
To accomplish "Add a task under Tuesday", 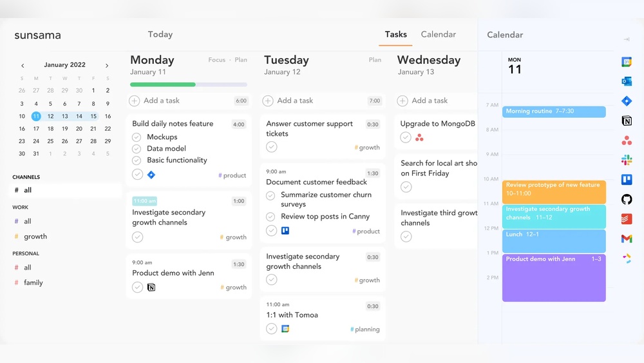I will pos(295,101).
